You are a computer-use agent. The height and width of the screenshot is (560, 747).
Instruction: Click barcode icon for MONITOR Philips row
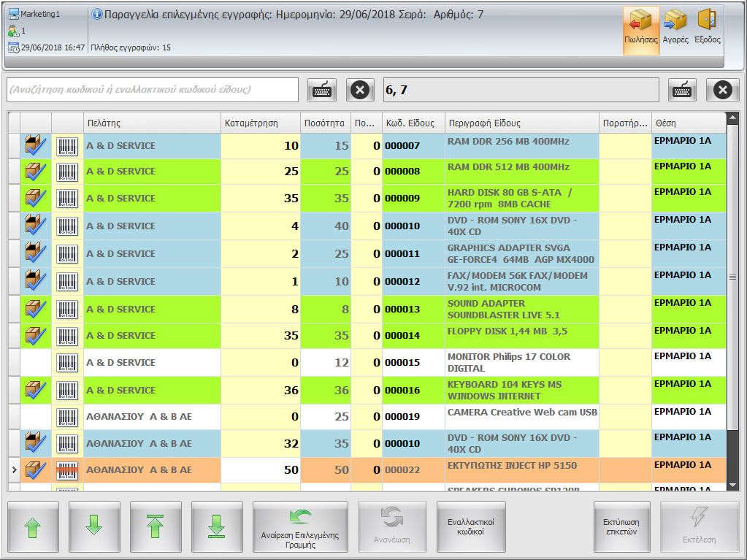tap(67, 363)
